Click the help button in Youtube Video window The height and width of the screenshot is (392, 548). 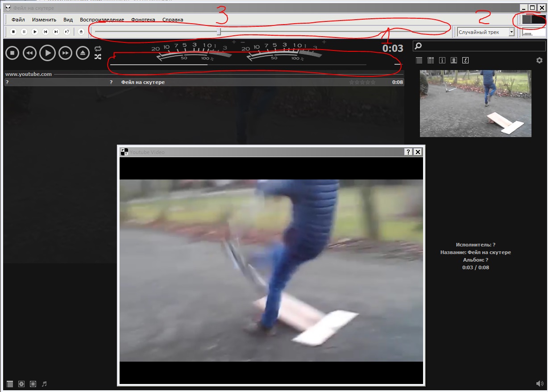[408, 152]
